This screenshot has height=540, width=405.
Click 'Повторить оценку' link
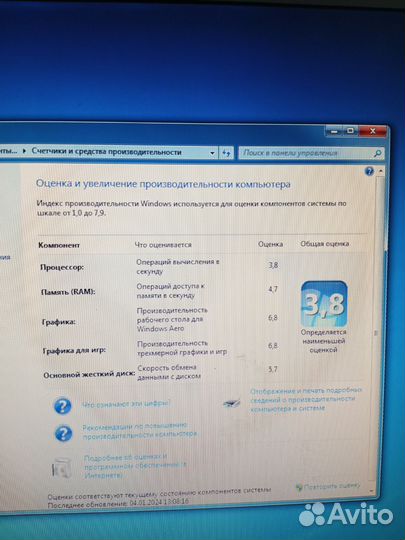[x=332, y=486]
